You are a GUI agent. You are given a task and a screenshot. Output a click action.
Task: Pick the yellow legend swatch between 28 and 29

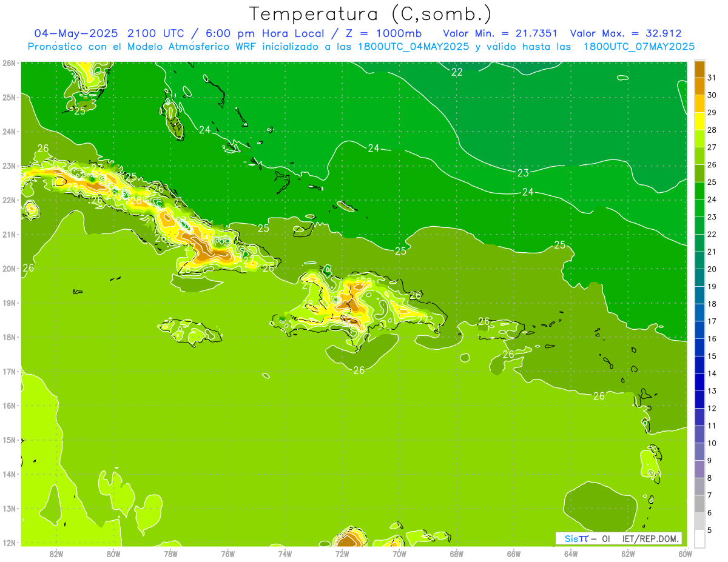click(699, 121)
